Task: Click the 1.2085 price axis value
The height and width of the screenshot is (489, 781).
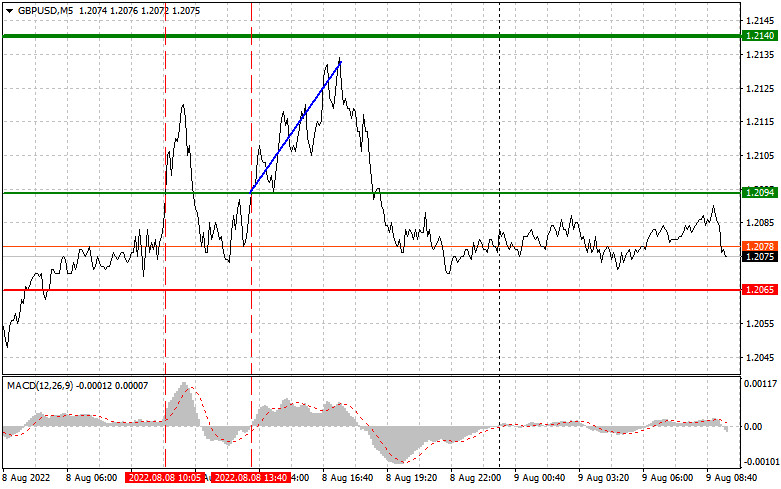Action: click(x=760, y=223)
